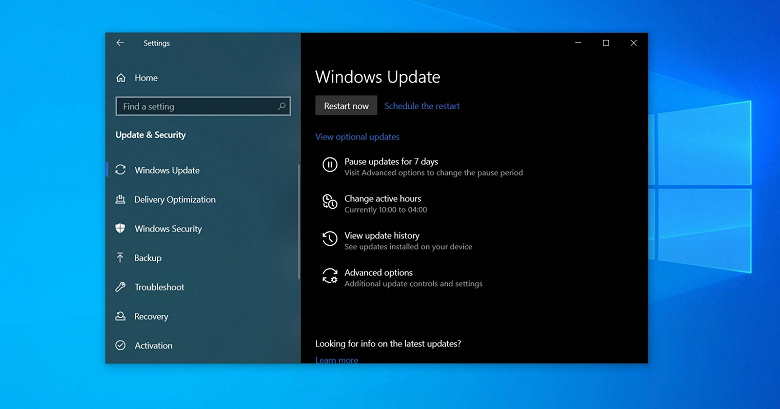Viewport: 780px width, 409px height.
Task: Click the search magnifier icon
Action: 282,106
